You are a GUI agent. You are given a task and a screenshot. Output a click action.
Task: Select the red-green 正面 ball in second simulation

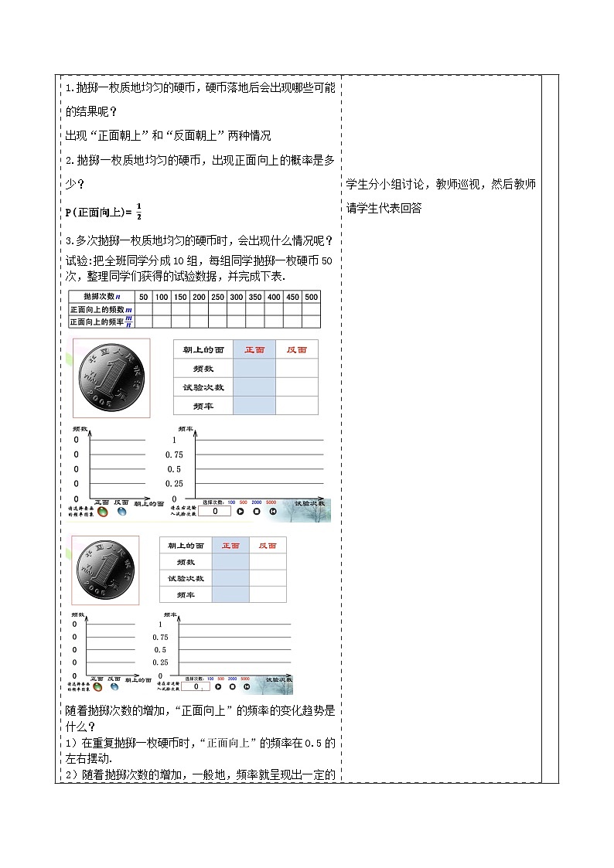(x=97, y=687)
